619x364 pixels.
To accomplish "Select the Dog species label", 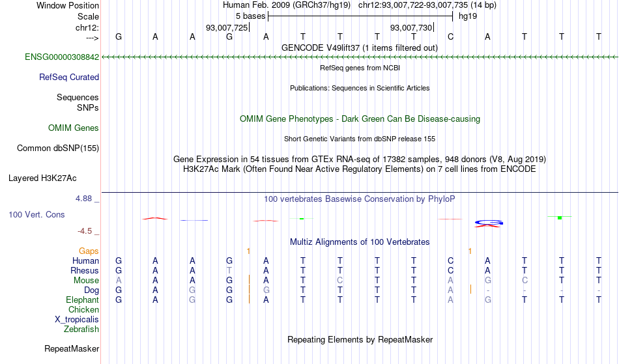I will (x=91, y=290).
